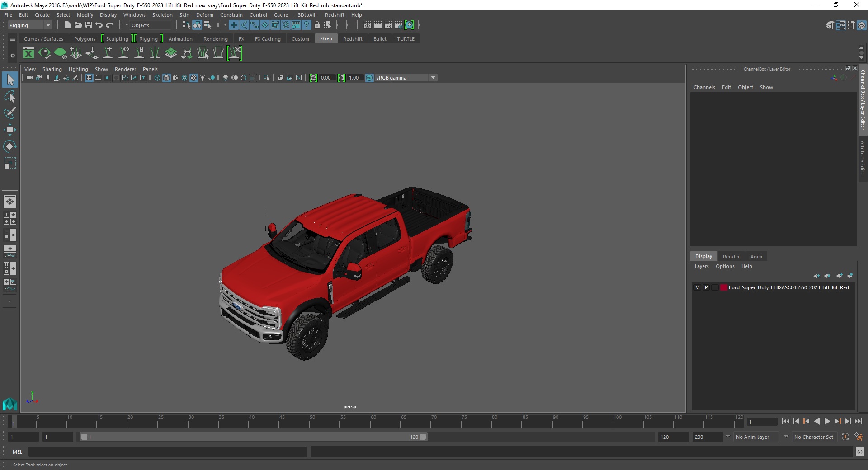Click the camera select icon in viewport toolbar
This screenshot has height=470, width=868.
click(29, 78)
